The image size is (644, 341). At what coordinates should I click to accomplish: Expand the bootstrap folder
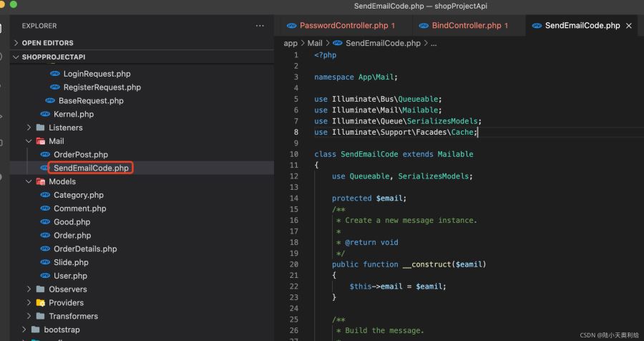pos(62,330)
